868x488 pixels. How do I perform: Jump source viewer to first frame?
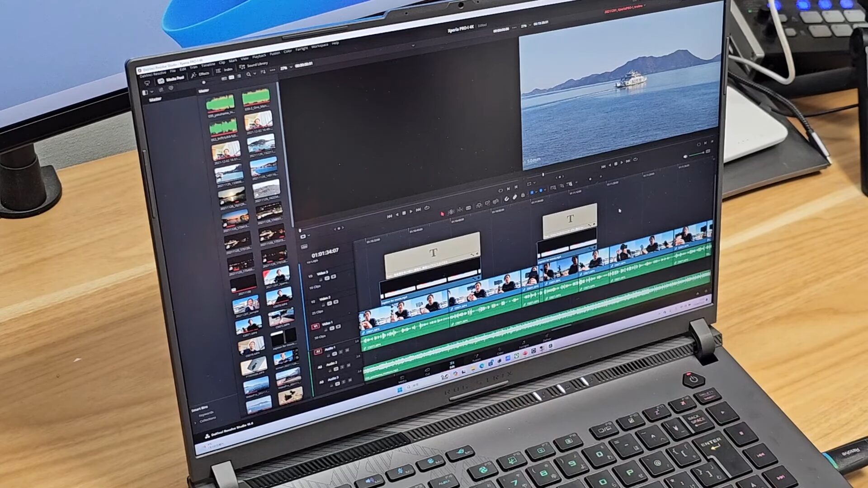click(x=389, y=216)
